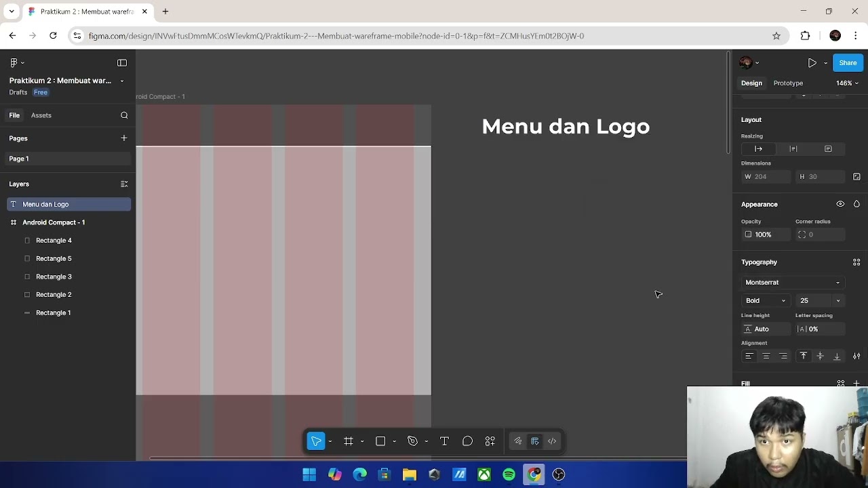868x488 pixels.
Task: Click the opacity 100% field
Action: 766,235
